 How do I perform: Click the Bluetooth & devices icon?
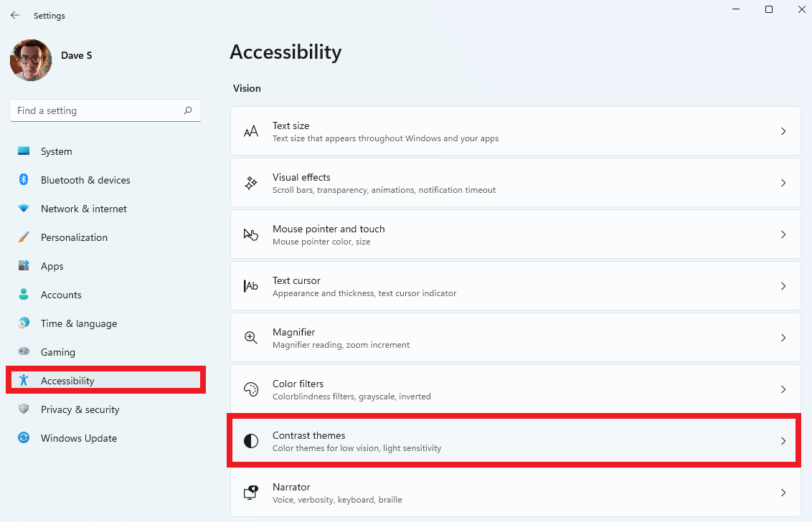click(24, 180)
